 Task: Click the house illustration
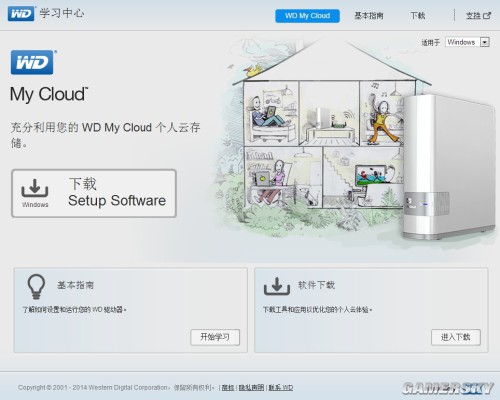(320, 133)
